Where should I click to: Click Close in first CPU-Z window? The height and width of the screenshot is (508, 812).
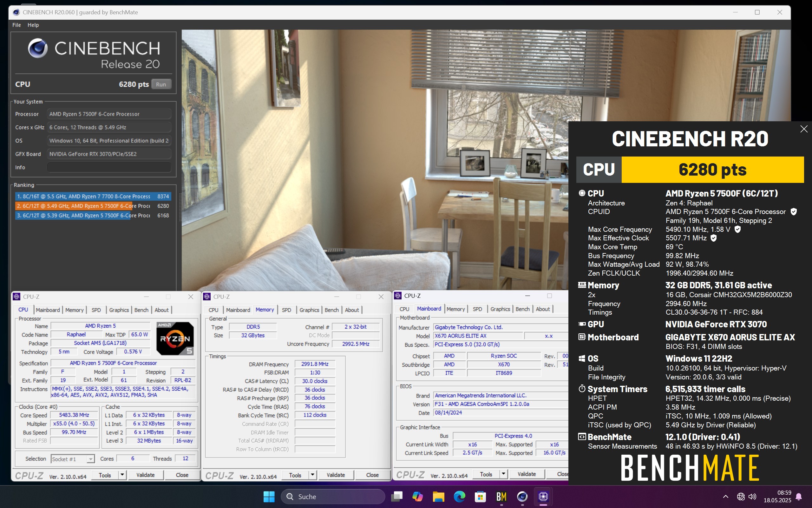(182, 475)
